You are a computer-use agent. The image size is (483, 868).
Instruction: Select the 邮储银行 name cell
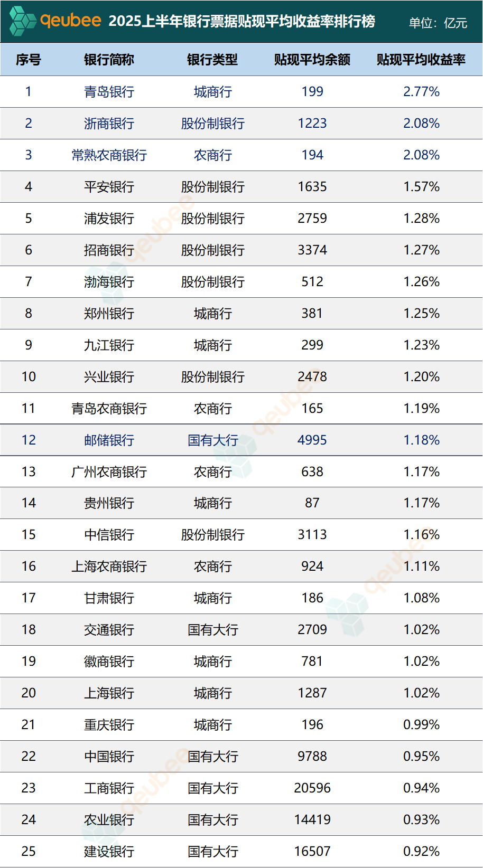pyautogui.click(x=109, y=440)
